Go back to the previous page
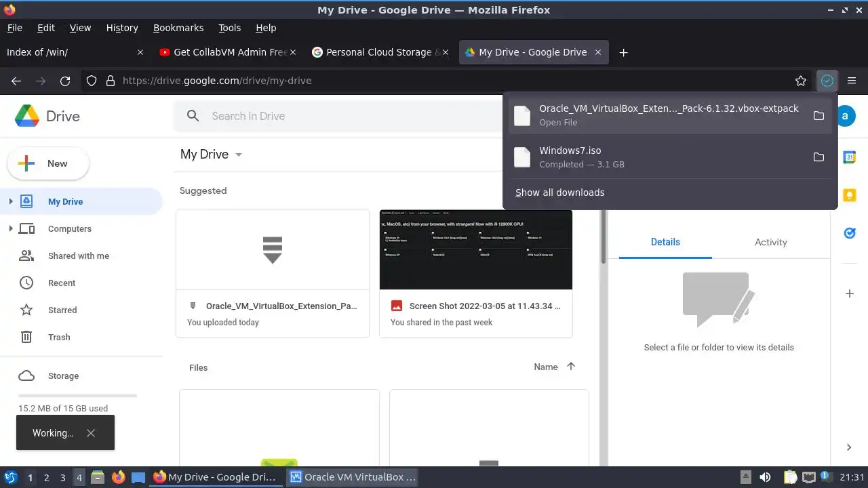 click(x=16, y=81)
